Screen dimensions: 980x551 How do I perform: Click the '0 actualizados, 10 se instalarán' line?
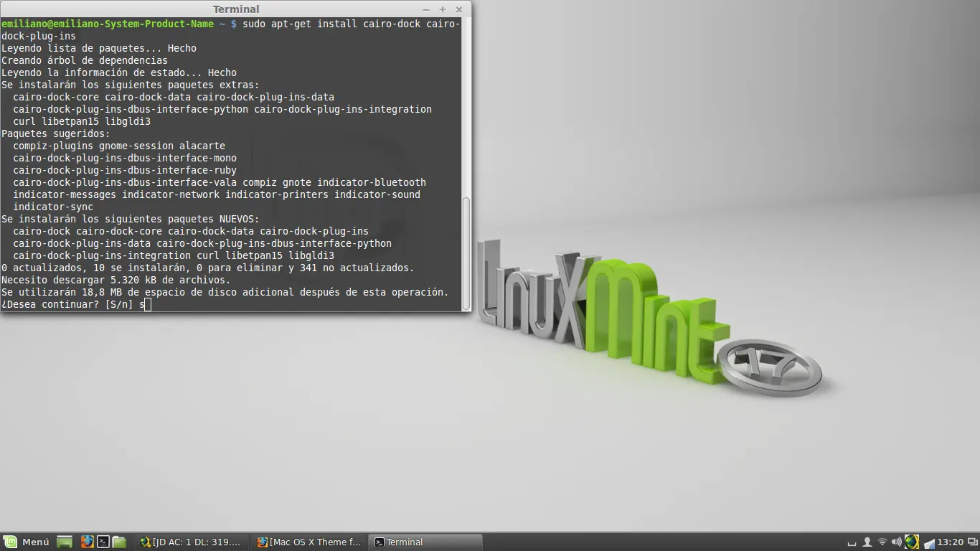(x=208, y=268)
